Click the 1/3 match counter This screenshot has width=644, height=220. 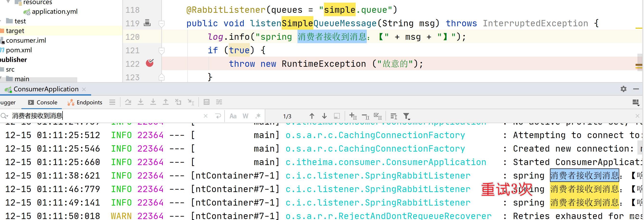(287, 116)
